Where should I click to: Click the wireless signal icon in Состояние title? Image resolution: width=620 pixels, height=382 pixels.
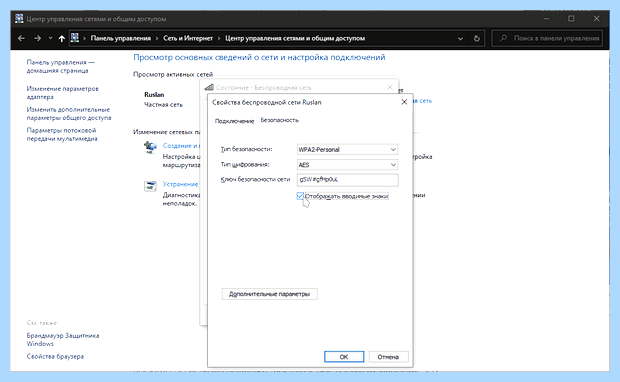(x=209, y=87)
